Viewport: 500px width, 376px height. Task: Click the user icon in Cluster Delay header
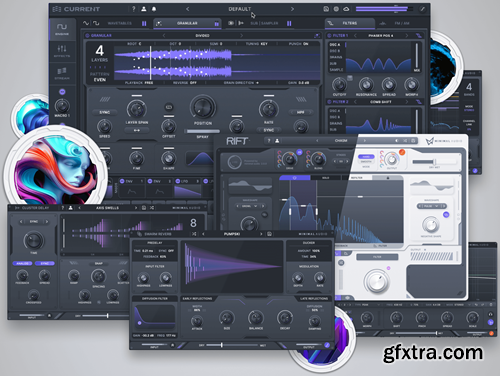[x=70, y=208]
